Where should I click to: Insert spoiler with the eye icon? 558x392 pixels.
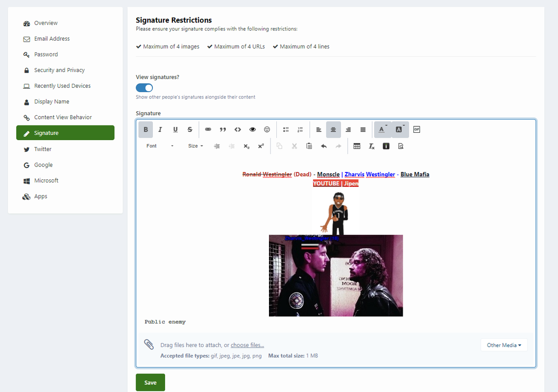click(x=252, y=129)
